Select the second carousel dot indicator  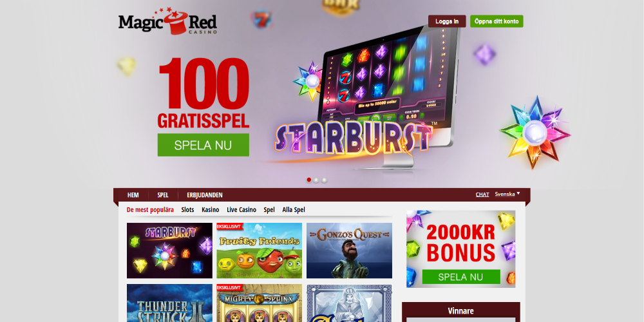[316, 180]
